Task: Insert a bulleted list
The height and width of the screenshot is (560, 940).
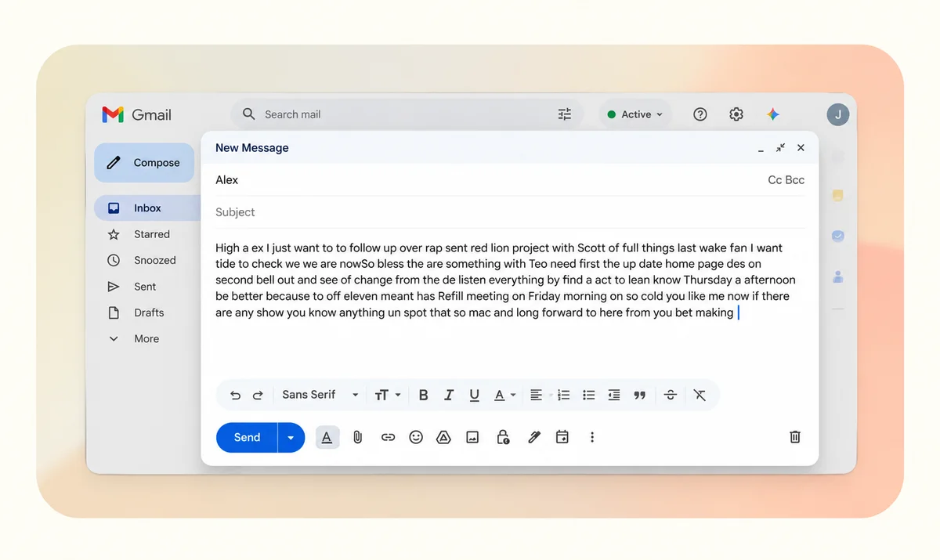Action: click(589, 396)
